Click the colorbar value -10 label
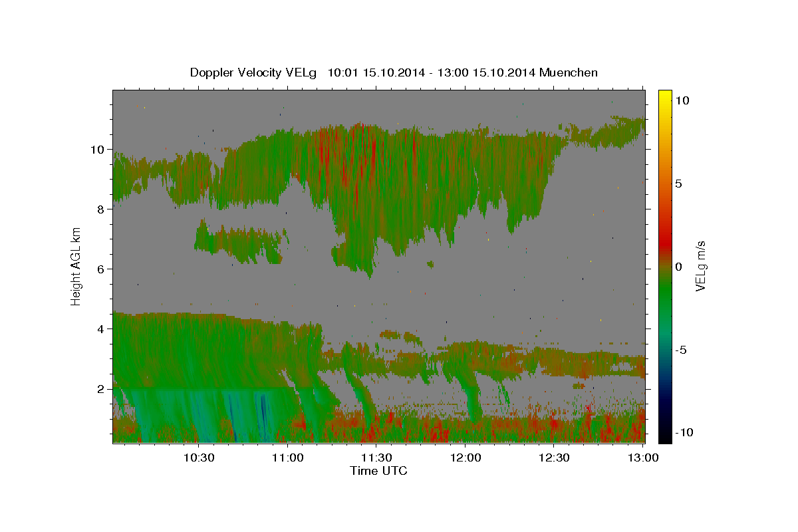The image size is (798, 532). [684, 433]
